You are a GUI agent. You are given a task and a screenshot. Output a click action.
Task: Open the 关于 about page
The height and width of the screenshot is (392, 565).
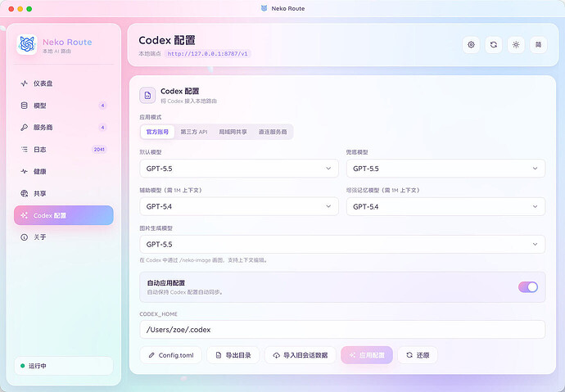(64, 237)
